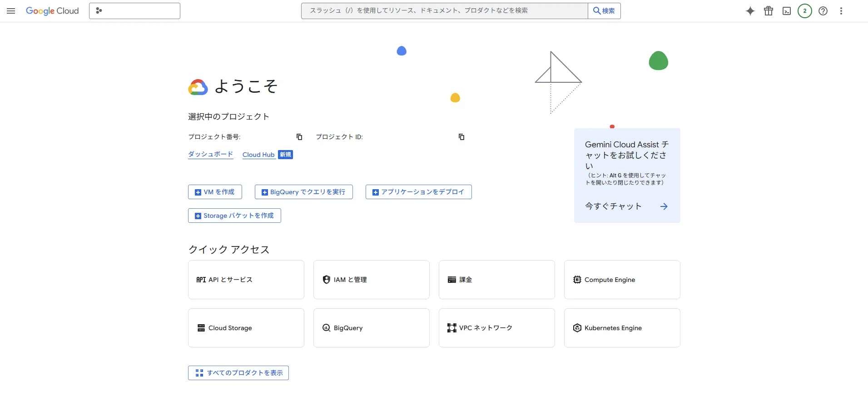Copy the project number
868x412 pixels.
point(299,137)
